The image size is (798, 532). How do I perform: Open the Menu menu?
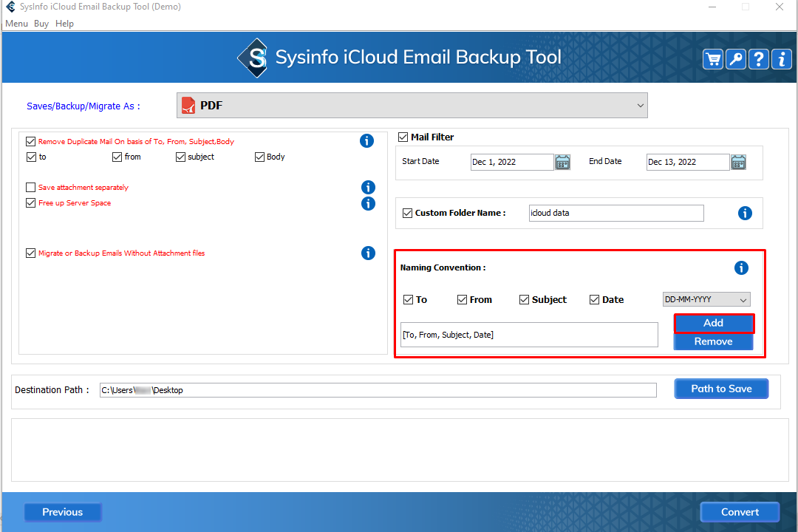click(16, 24)
